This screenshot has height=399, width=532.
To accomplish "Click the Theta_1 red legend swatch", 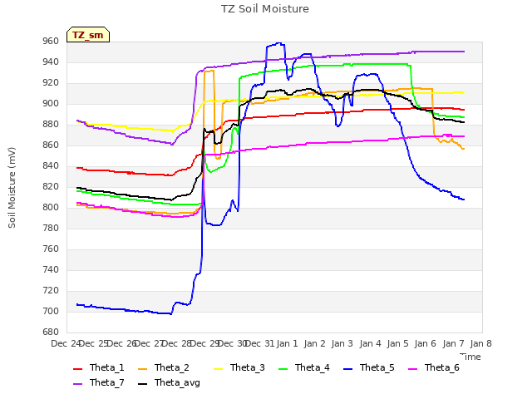I will 77,369.
